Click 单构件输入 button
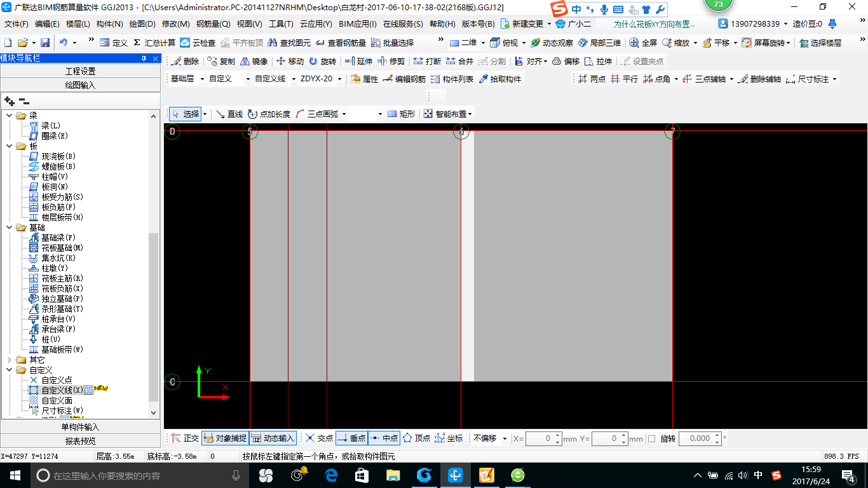The height and width of the screenshot is (488, 868). click(x=80, y=427)
